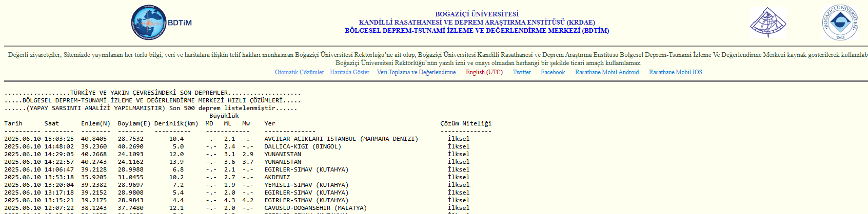The height and width of the screenshot is (214, 868).
Task: Click the Mw magnitude value 4.2
Action: 248,200
